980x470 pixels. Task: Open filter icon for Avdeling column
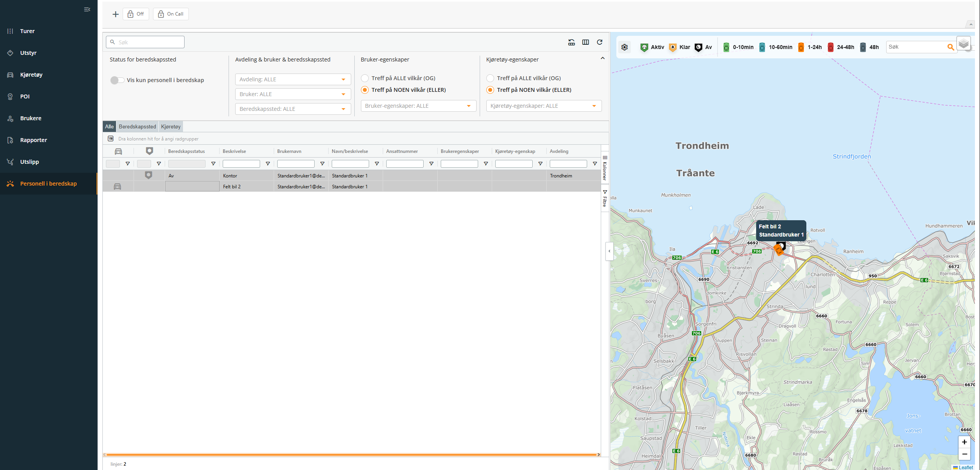tap(595, 164)
